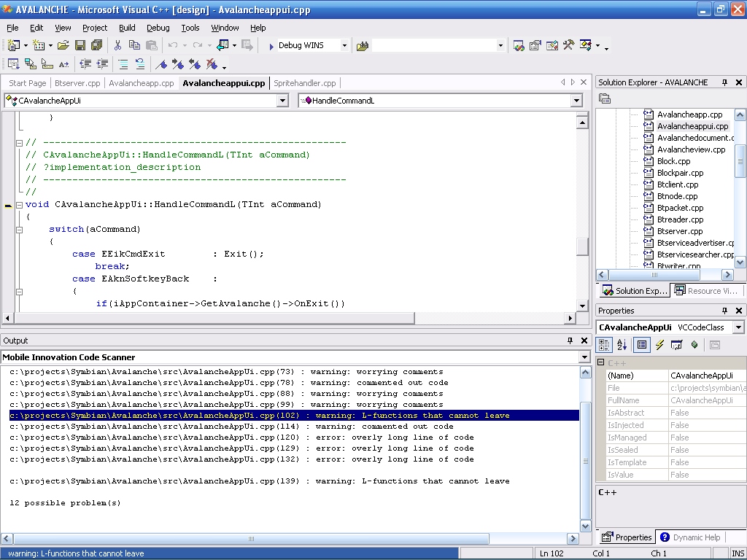
Task: Click the Cut scissors icon
Action: point(117,45)
